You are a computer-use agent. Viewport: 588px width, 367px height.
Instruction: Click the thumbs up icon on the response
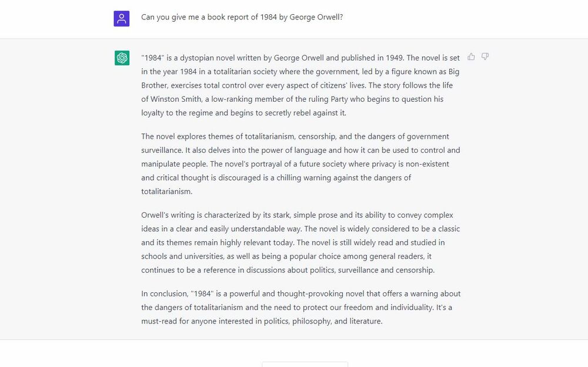click(471, 57)
